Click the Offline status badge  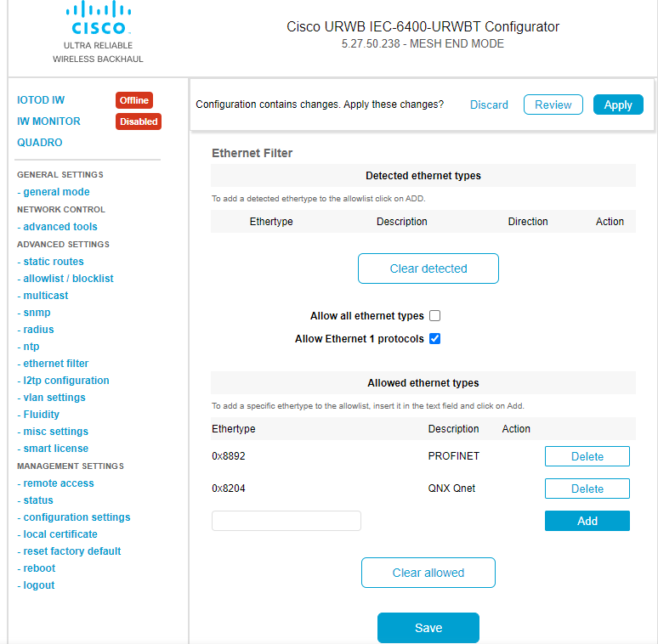(x=133, y=100)
